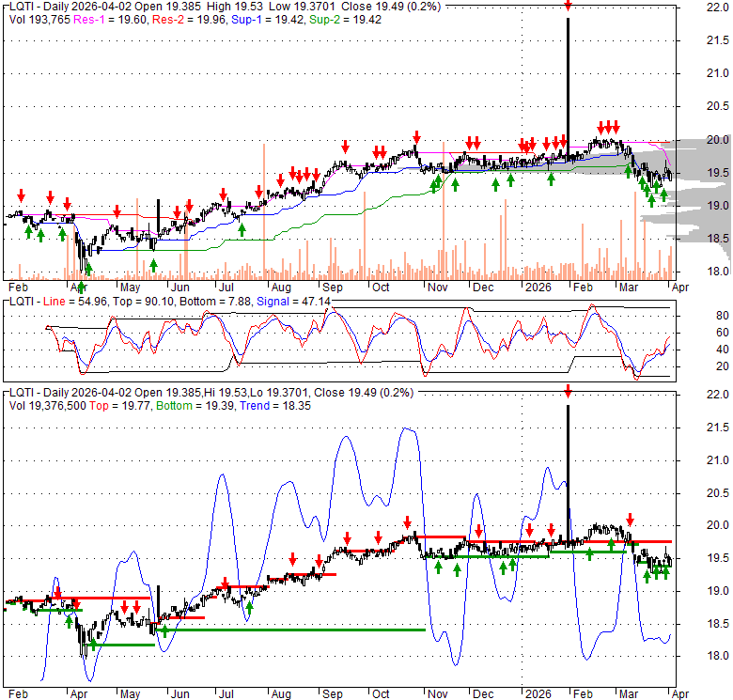
Task: Click red arrow above spike in bottom chart
Action: [568, 391]
